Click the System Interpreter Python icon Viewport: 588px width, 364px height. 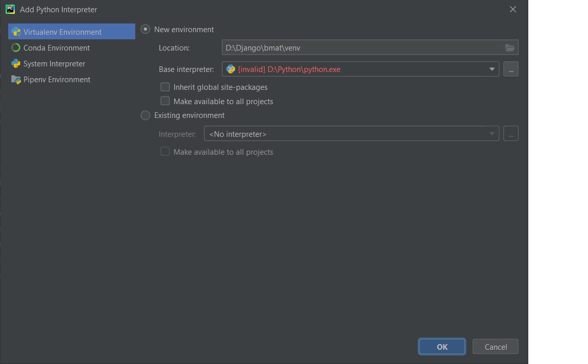16,64
